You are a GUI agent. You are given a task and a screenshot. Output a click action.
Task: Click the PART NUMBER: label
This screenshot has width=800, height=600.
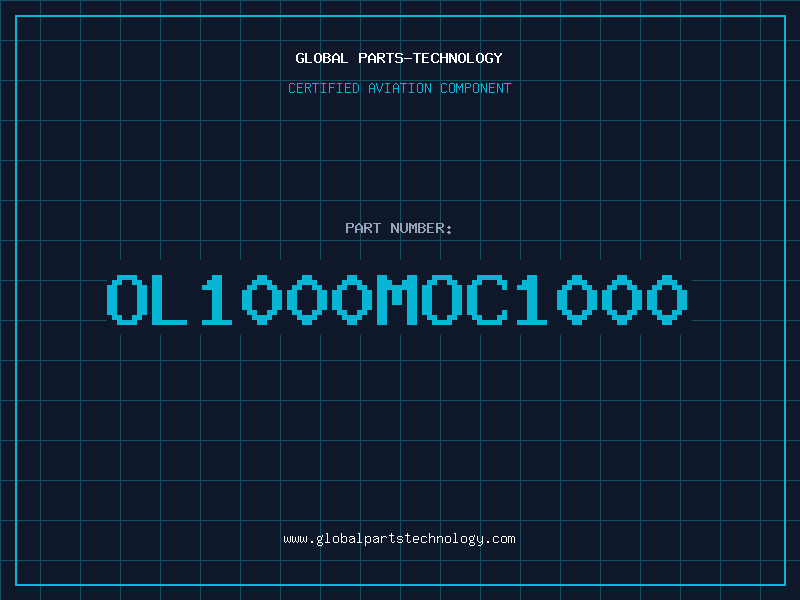pos(399,228)
